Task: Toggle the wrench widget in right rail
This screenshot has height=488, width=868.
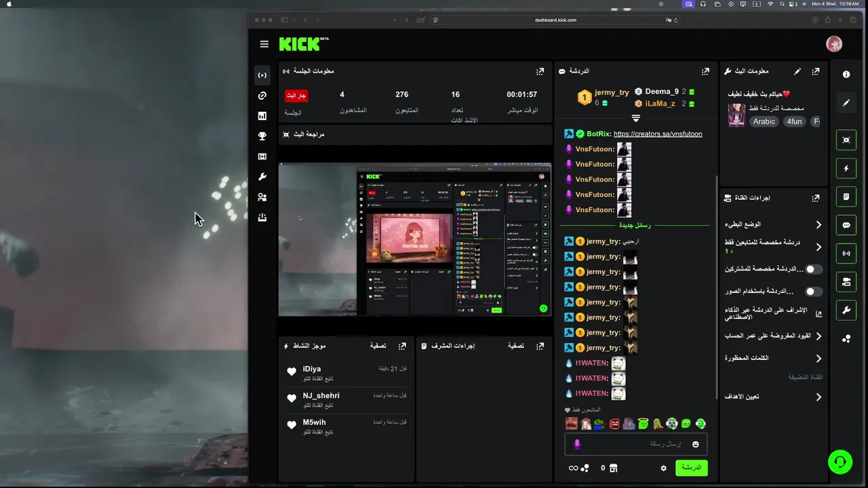Action: point(846,310)
